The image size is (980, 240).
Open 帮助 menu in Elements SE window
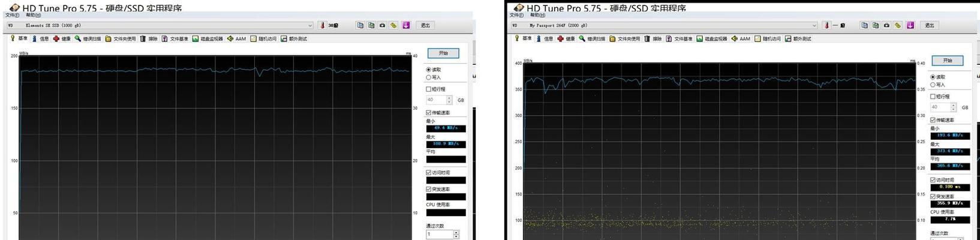34,15
